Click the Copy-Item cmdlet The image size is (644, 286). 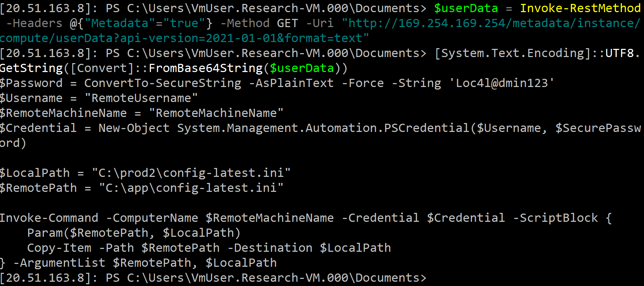pyautogui.click(x=59, y=248)
